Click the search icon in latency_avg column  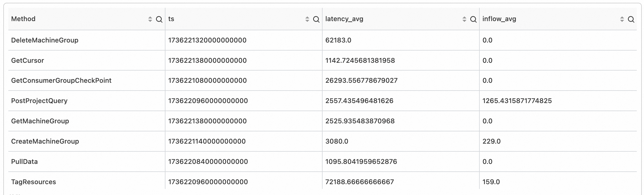[473, 19]
